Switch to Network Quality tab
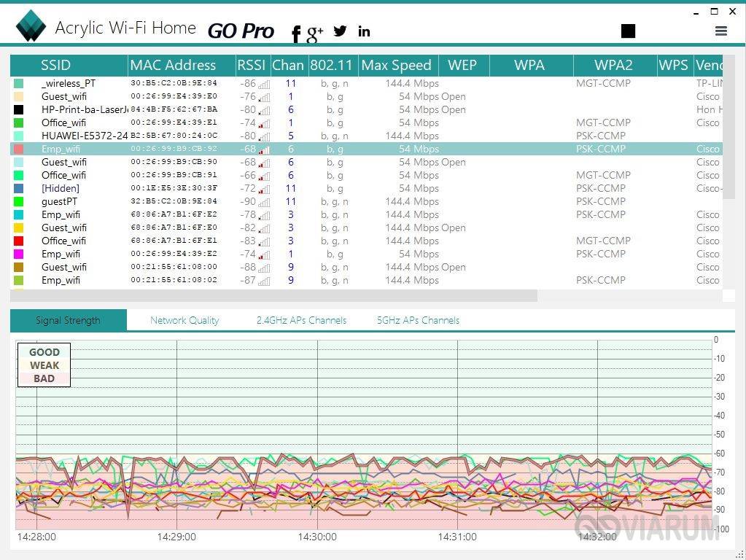The height and width of the screenshot is (560, 746). pyautogui.click(x=184, y=320)
